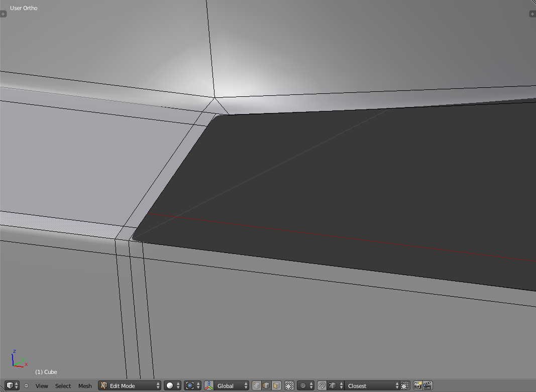The width and height of the screenshot is (536, 392).
Task: Open the Select menu
Action: [63, 386]
